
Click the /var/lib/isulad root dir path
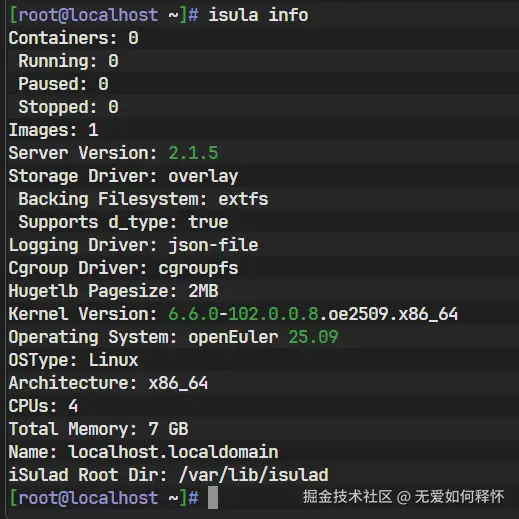tap(254, 475)
